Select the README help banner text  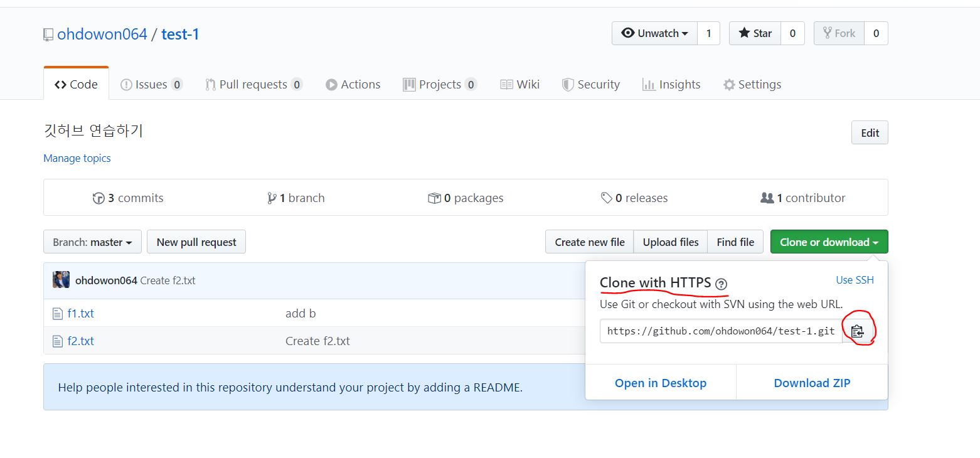(x=290, y=387)
